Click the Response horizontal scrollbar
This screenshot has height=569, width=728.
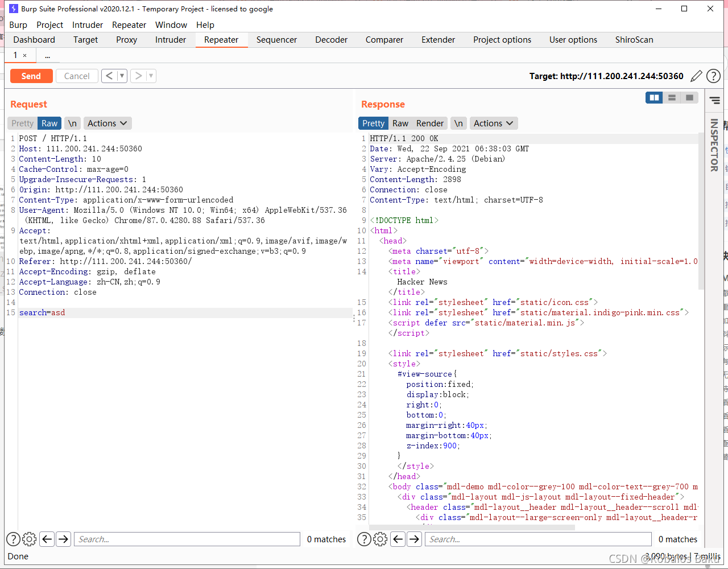coord(472,527)
